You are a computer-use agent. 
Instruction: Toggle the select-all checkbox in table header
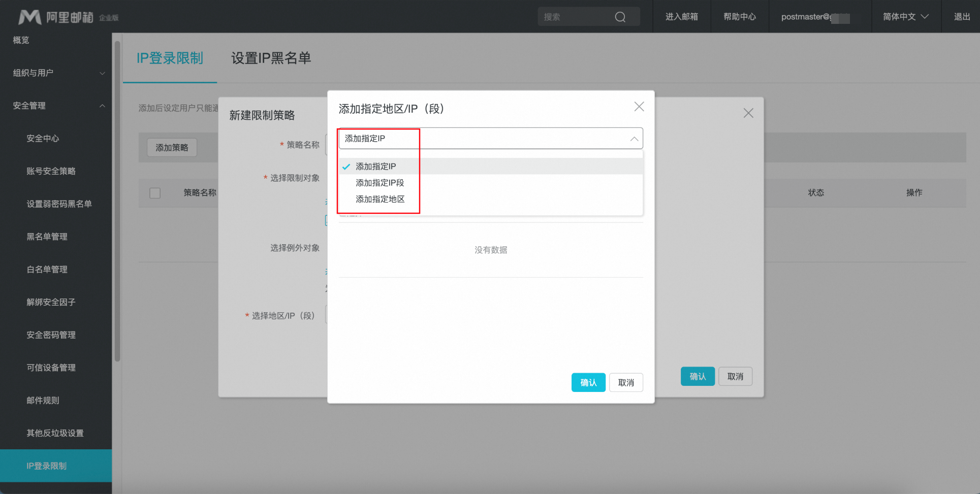[x=155, y=193]
